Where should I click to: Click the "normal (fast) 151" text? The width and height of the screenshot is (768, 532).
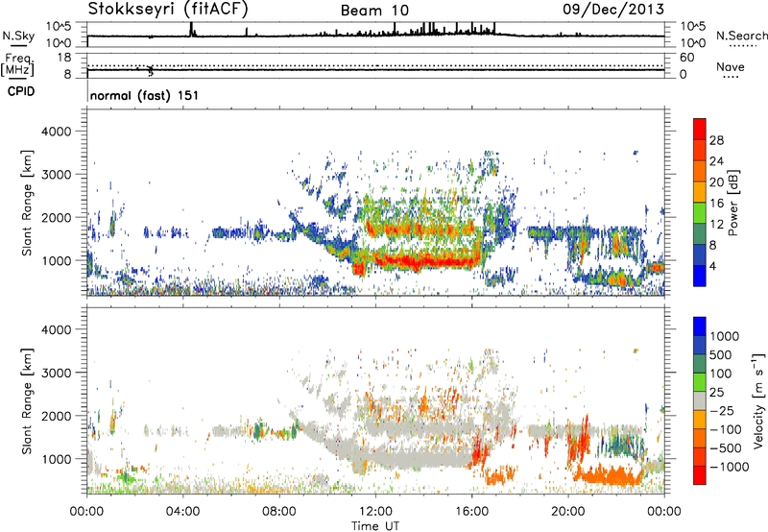145,95
